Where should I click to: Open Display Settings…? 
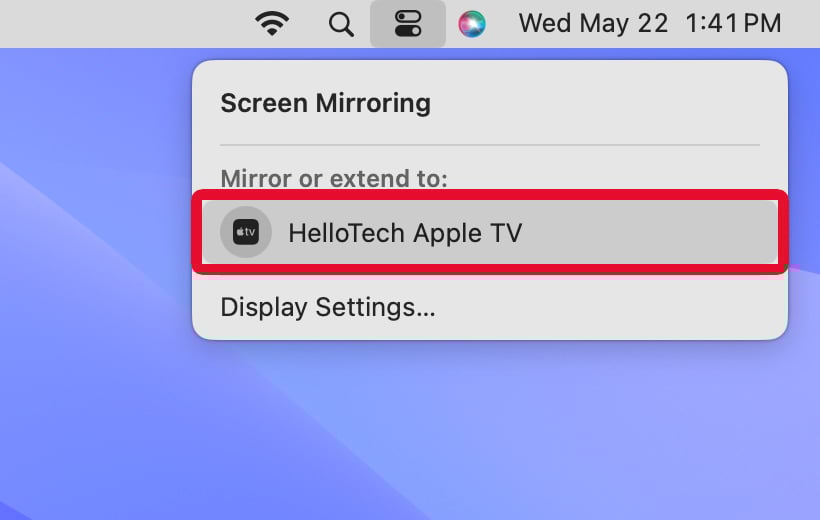point(328,307)
